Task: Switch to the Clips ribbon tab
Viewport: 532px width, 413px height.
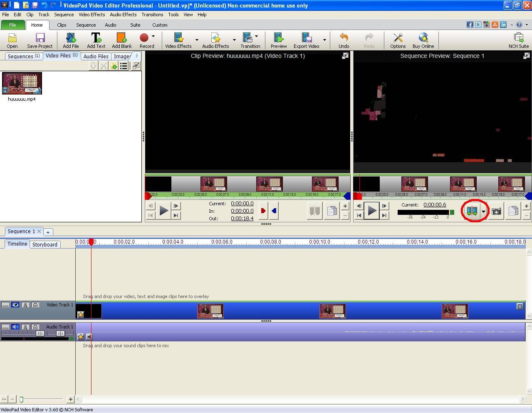Action: coord(62,25)
